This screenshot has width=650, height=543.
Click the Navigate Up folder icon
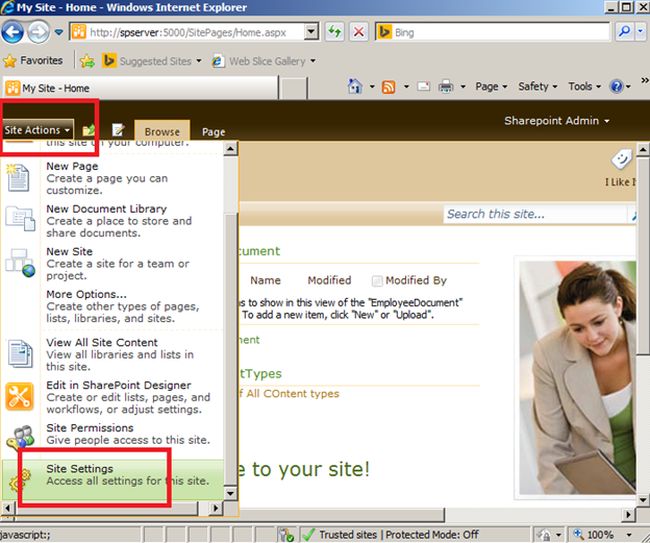point(88,130)
